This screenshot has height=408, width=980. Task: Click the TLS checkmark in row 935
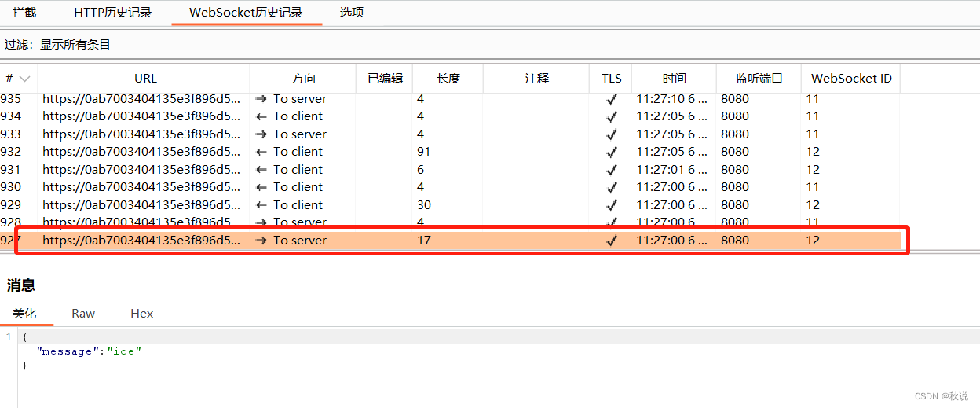click(x=612, y=100)
